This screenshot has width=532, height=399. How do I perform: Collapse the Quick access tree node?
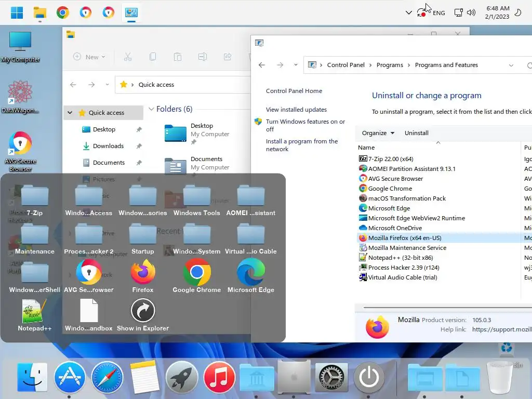pos(70,113)
